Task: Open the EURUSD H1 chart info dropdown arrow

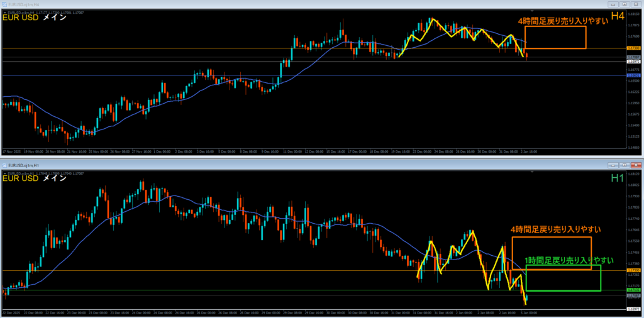Action: pyautogui.click(x=4, y=172)
